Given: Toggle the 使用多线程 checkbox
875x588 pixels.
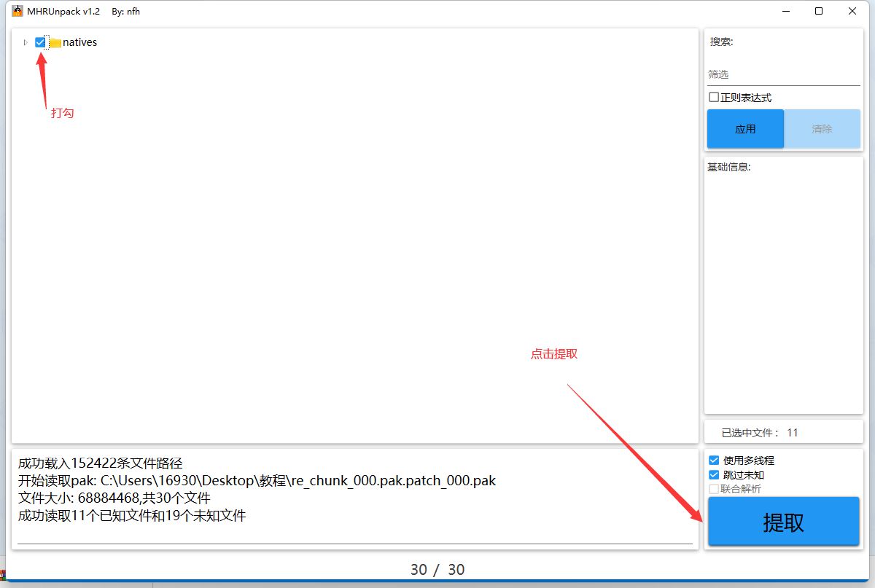Looking at the screenshot, I should (x=714, y=460).
